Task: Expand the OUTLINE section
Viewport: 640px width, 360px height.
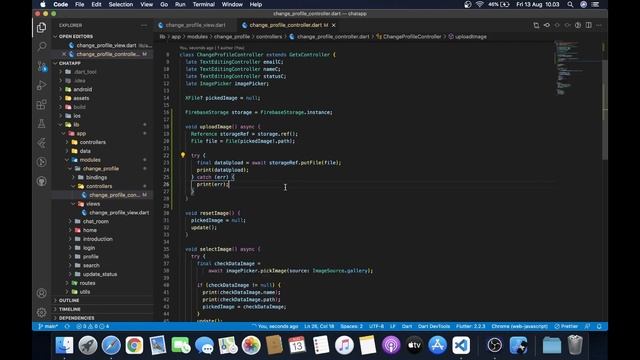Action: [x=102, y=300]
